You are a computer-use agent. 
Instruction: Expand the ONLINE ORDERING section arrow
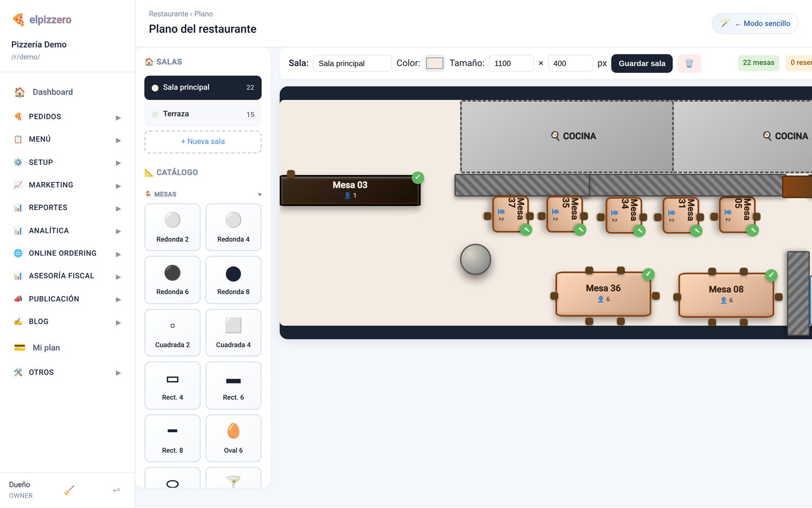click(x=118, y=254)
